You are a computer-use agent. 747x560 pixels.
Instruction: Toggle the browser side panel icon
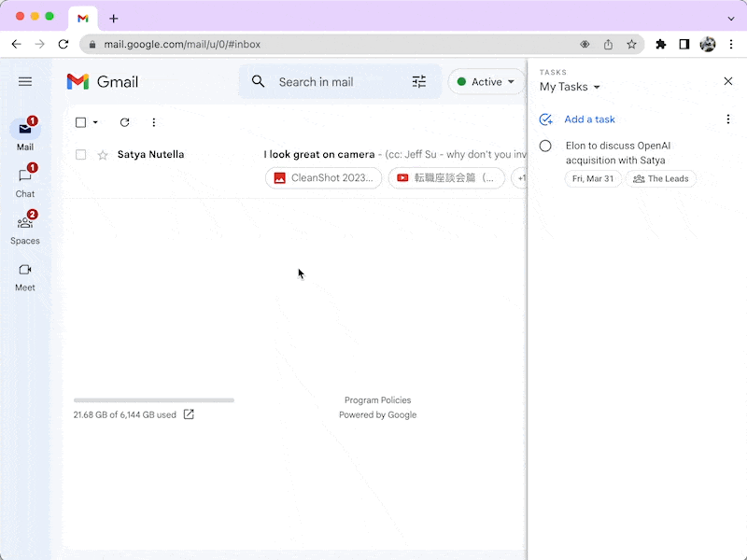(684, 44)
